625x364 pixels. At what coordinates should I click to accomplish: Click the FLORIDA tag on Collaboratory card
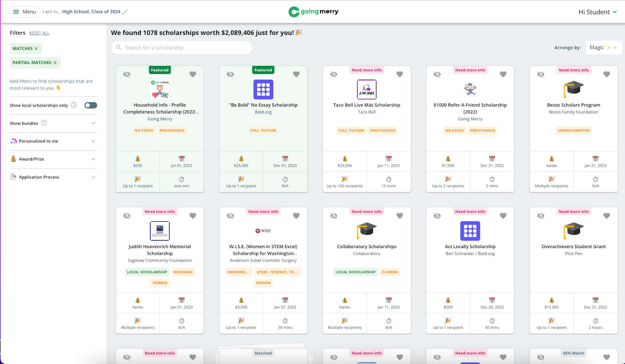tap(390, 272)
